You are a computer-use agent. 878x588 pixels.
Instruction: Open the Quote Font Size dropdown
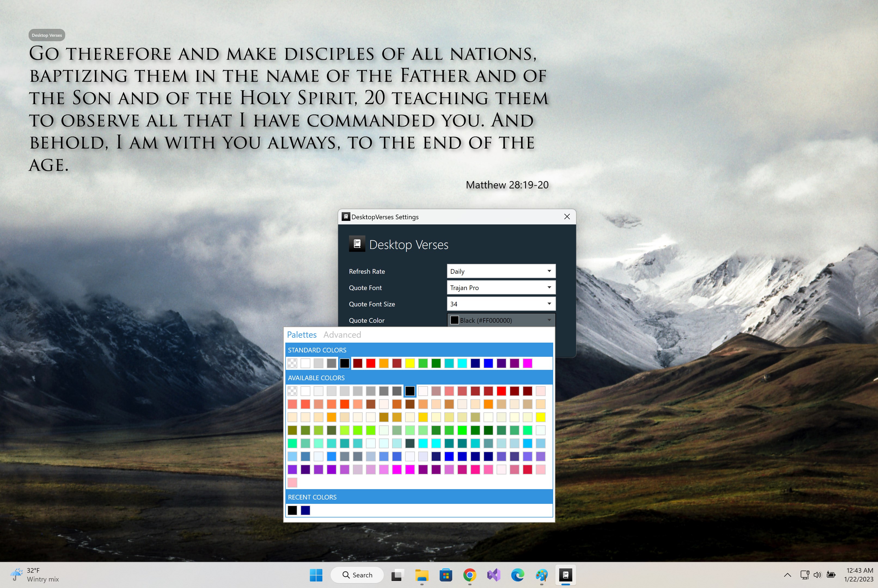pos(500,304)
